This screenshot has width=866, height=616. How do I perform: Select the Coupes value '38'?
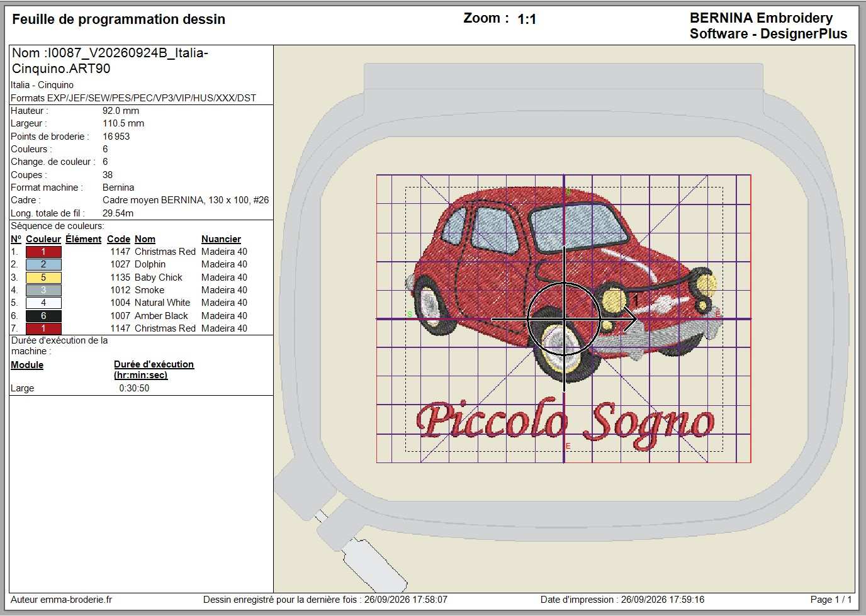pyautogui.click(x=108, y=175)
